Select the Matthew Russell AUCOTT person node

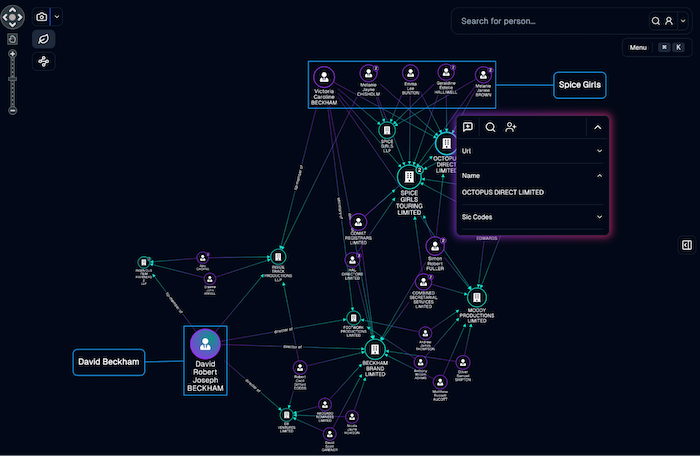(440, 382)
